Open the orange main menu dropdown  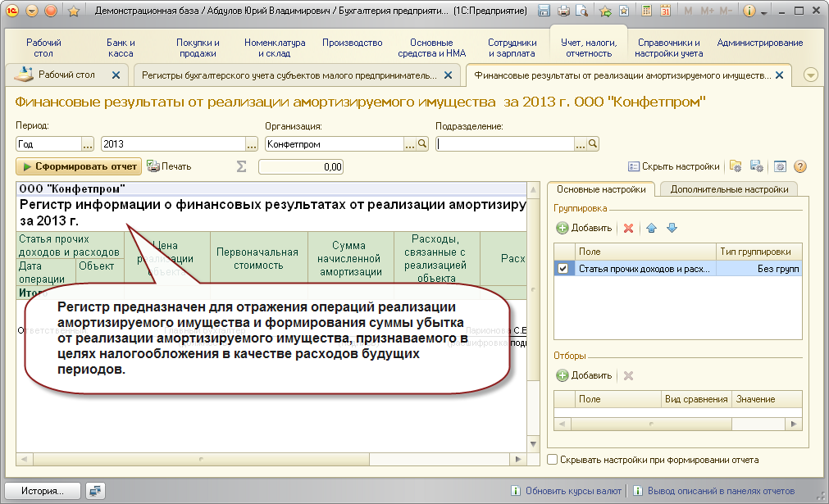point(32,11)
